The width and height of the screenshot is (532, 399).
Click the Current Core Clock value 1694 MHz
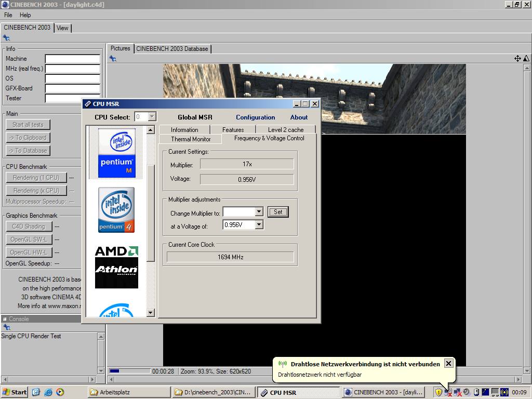pyautogui.click(x=230, y=257)
